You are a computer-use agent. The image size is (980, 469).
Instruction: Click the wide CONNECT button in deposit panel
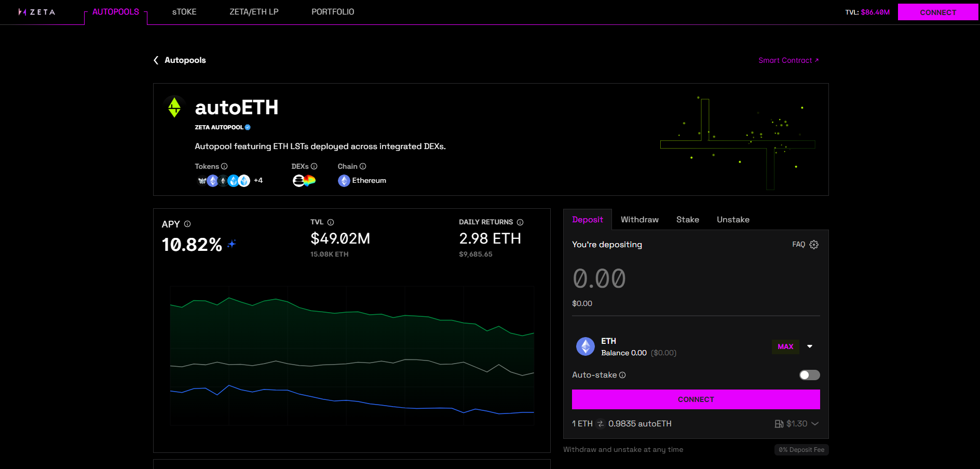(x=696, y=399)
